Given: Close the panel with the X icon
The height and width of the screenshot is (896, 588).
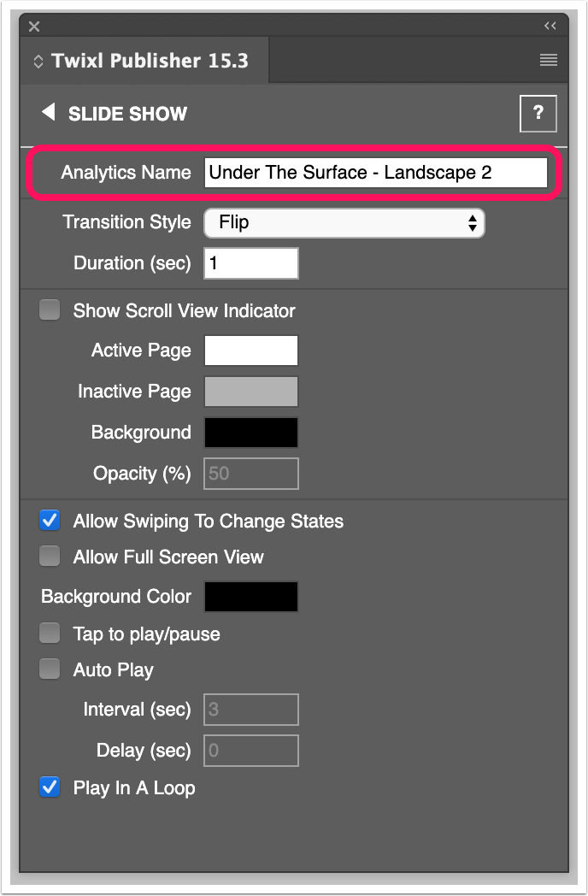Looking at the screenshot, I should pyautogui.click(x=34, y=27).
